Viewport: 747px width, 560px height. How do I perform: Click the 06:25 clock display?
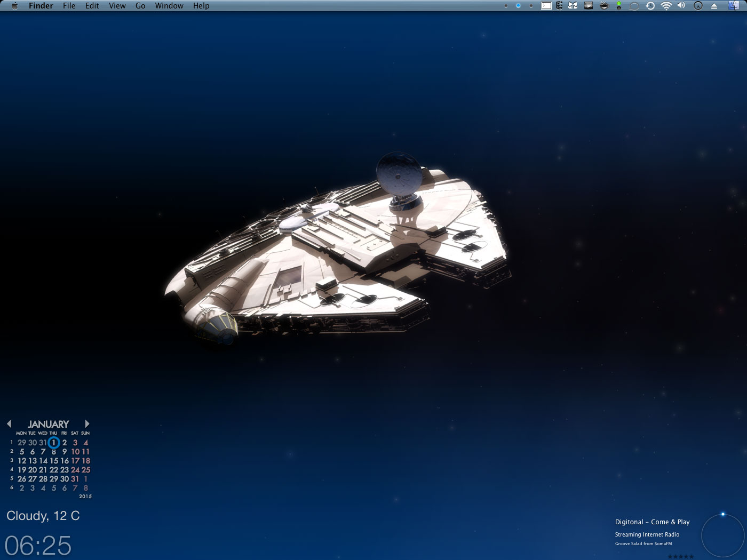38,545
